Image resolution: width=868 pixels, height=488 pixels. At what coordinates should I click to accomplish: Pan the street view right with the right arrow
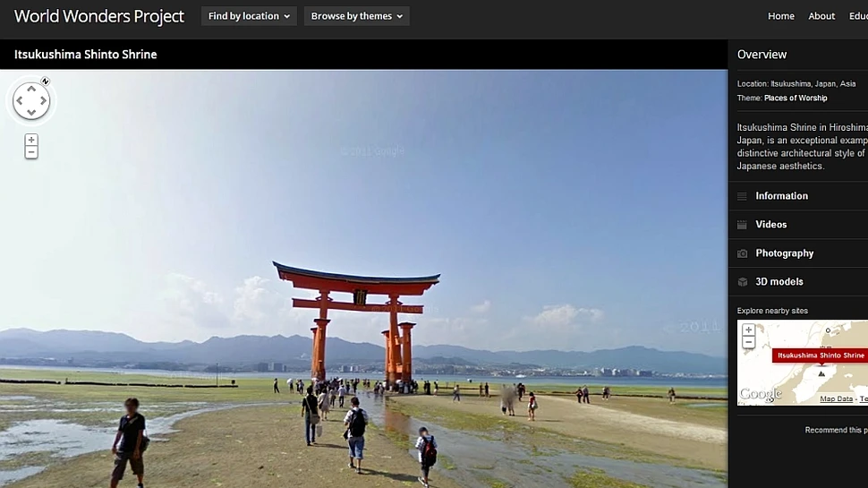[x=43, y=101]
